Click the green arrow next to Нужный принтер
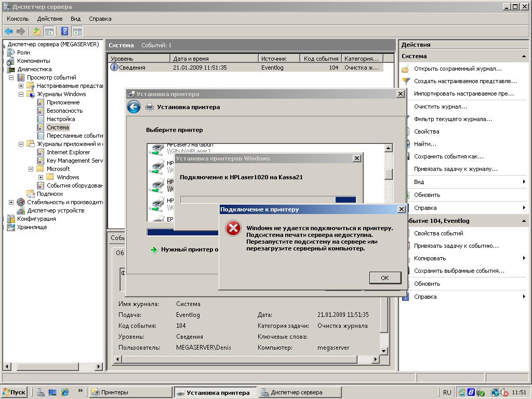The image size is (532, 399). point(154,250)
